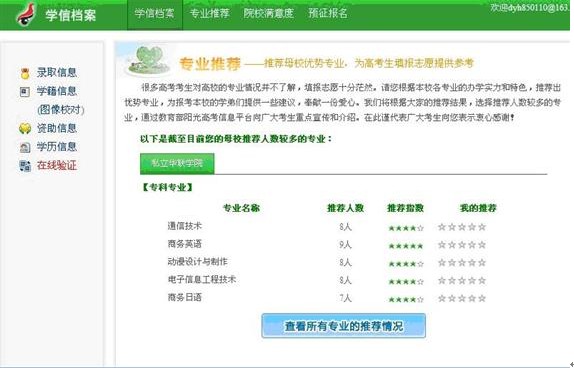
Task: Open the 资助信息 sidebar link
Action: coord(57,128)
